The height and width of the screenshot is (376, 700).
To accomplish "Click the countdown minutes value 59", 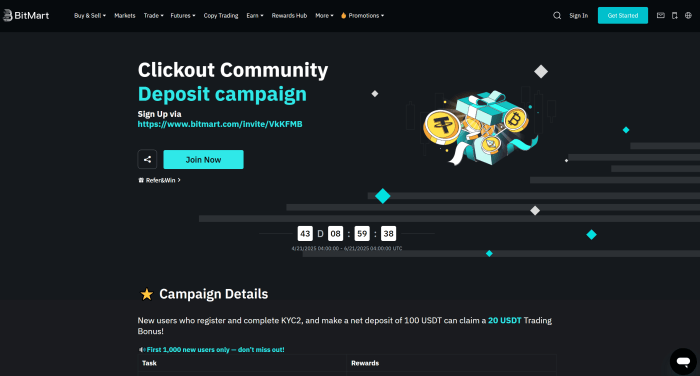I will pyautogui.click(x=362, y=234).
